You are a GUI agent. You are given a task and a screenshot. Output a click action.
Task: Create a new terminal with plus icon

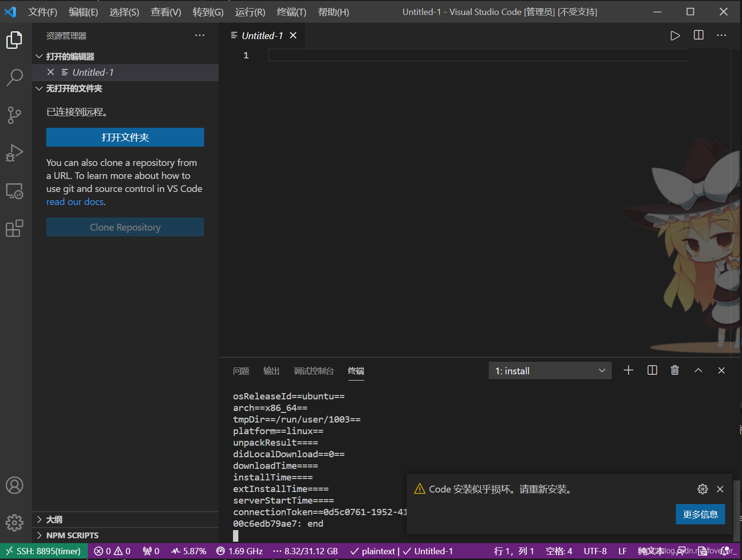click(629, 370)
